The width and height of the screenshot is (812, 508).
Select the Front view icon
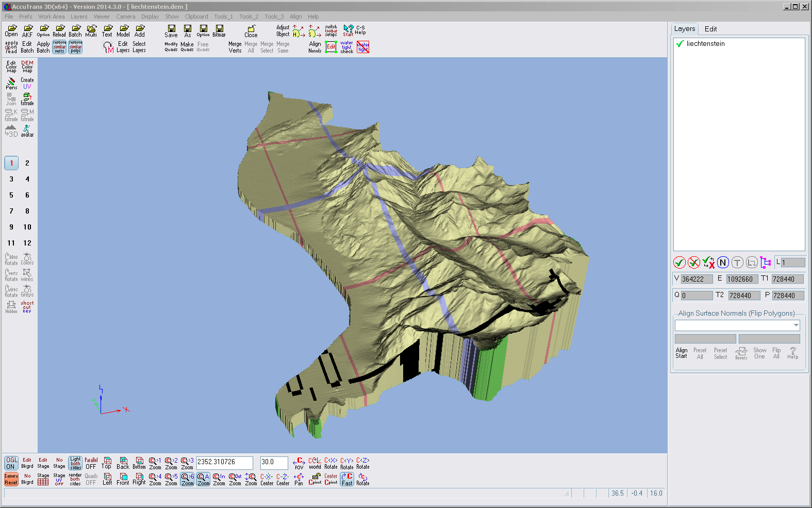pos(123,479)
